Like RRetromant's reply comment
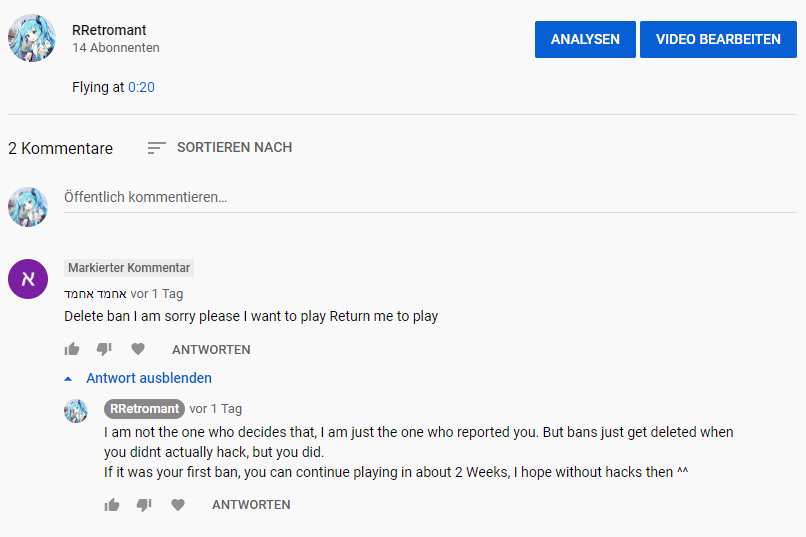This screenshot has height=537, width=806. (x=112, y=505)
